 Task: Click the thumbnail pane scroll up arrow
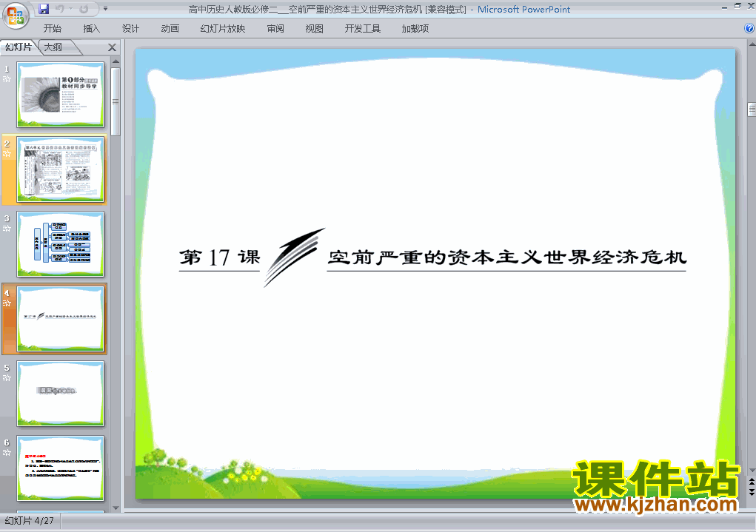[116, 61]
